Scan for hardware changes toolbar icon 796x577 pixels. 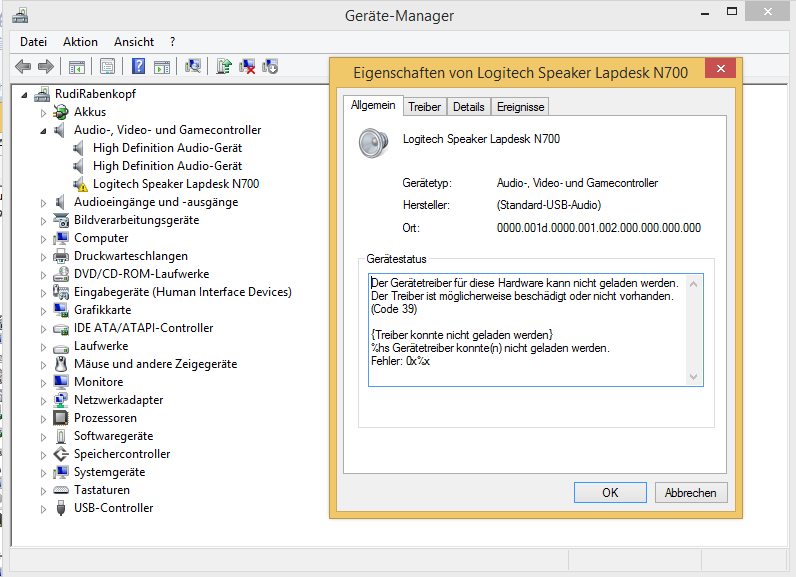(x=193, y=66)
